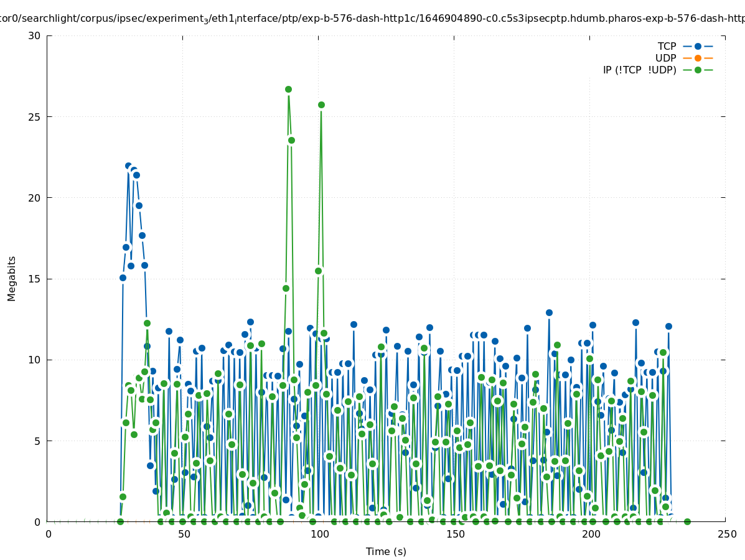Image resolution: width=745 pixels, height=560 pixels.
Task: Click the 250 tick on the time axis
Action: pyautogui.click(x=726, y=534)
